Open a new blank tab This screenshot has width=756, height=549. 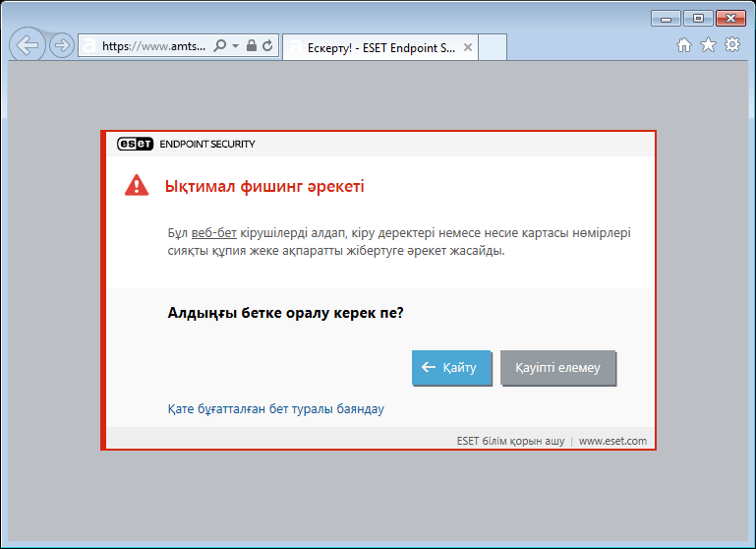click(493, 47)
